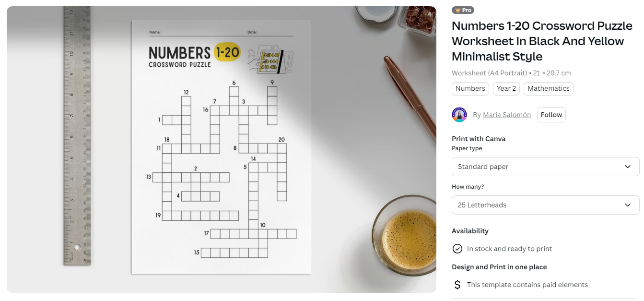Click Maria Salomón's profile avatar
This screenshot has height=301, width=644.
459,115
